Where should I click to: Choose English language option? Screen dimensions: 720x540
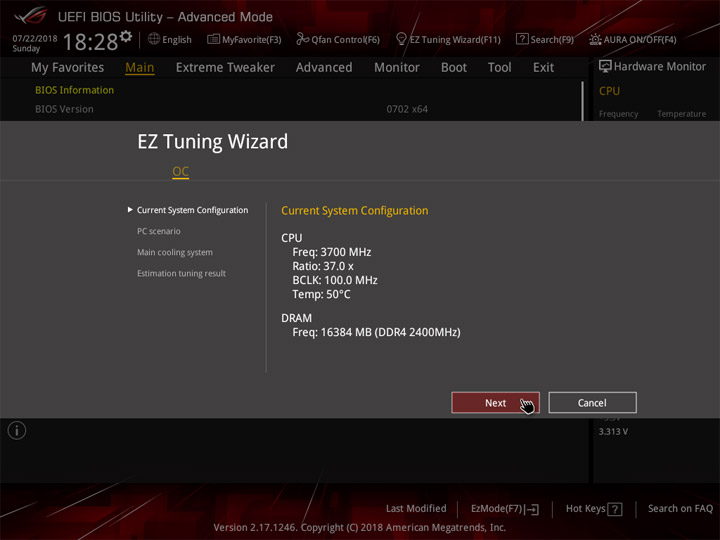pos(177,39)
